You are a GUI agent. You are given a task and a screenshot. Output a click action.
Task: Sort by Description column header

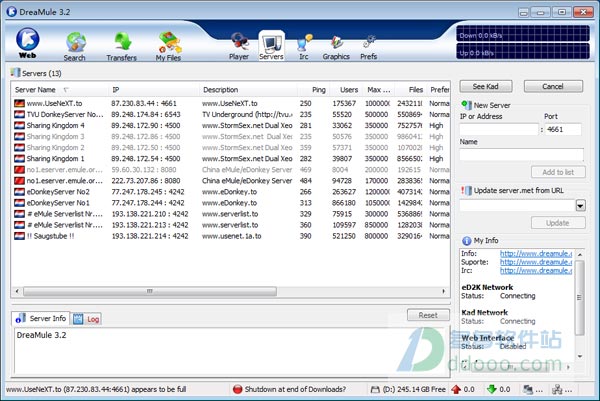(x=248, y=90)
